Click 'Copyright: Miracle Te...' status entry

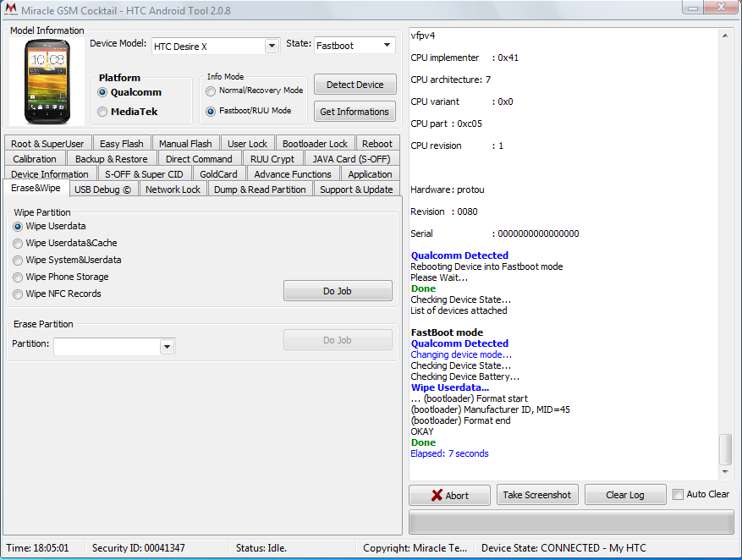pos(415,547)
